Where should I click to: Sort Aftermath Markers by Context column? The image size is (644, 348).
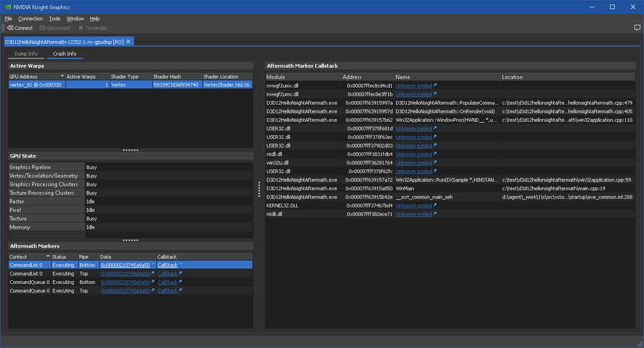point(29,256)
